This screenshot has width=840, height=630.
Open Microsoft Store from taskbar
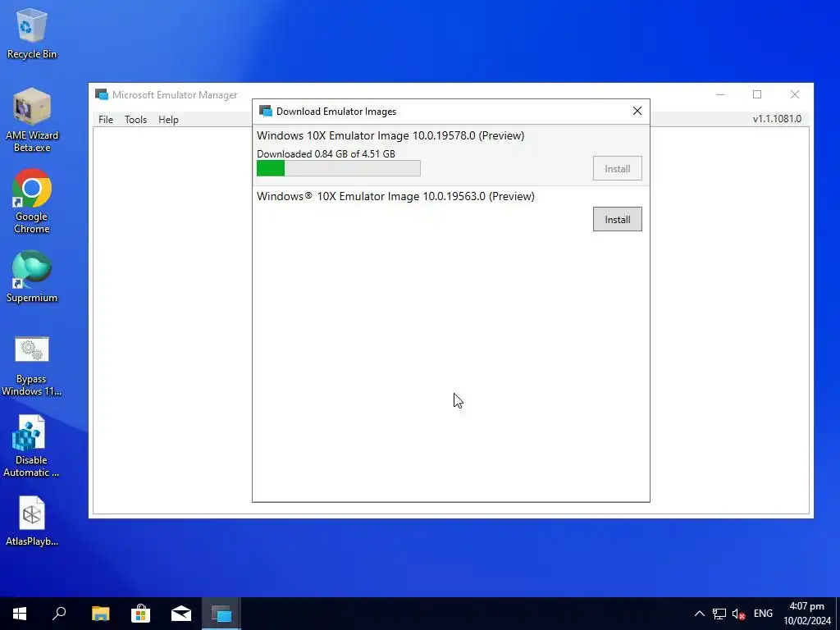click(x=140, y=614)
